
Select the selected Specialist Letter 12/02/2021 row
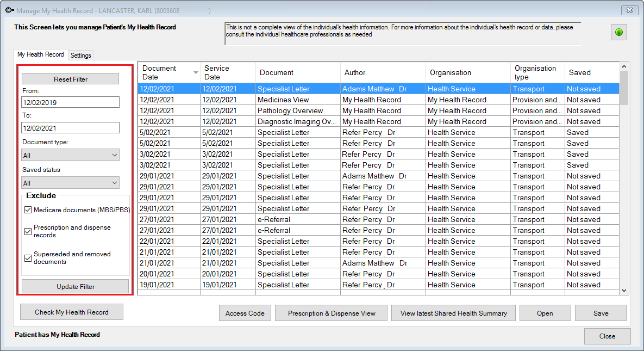click(x=379, y=89)
